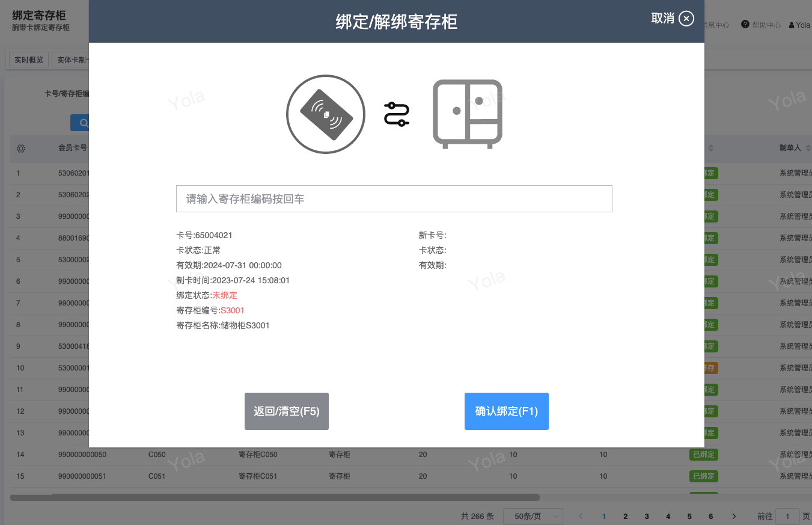Click the RFID card icon in dialog
The height and width of the screenshot is (525, 812).
(x=326, y=114)
